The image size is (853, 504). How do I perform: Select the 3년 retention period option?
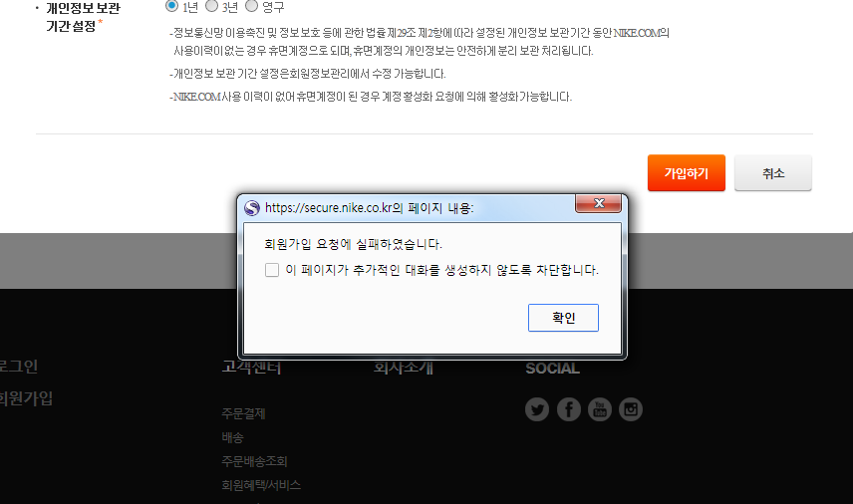[x=211, y=6]
